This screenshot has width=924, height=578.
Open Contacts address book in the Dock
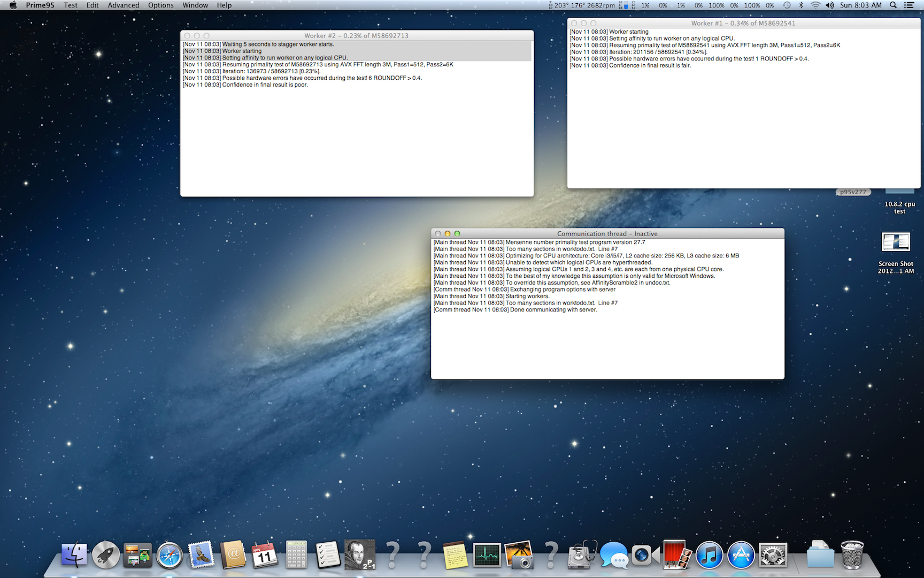233,555
